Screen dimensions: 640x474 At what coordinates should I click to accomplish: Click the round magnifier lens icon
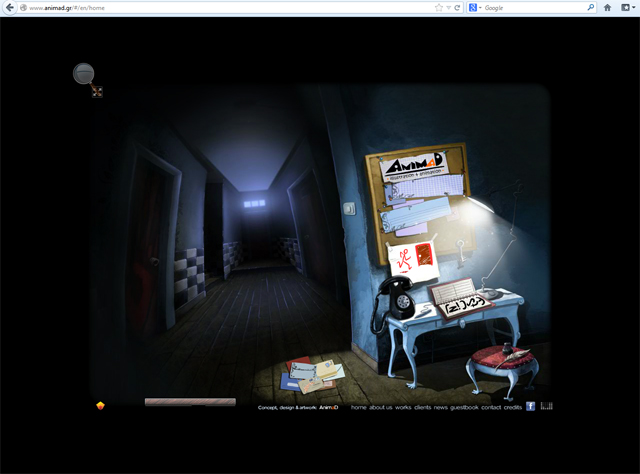click(84, 73)
